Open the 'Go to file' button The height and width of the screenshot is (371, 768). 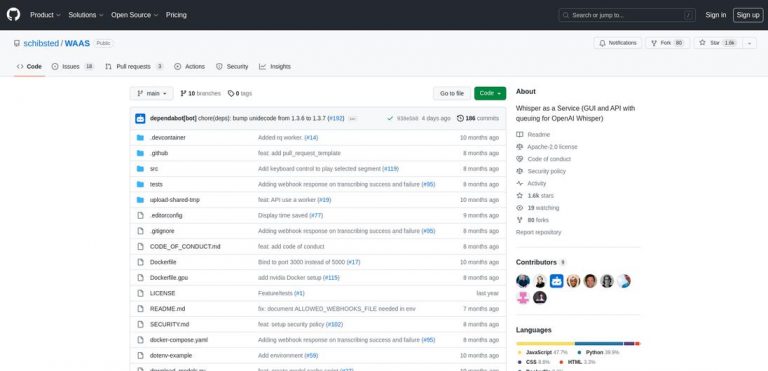(x=452, y=93)
